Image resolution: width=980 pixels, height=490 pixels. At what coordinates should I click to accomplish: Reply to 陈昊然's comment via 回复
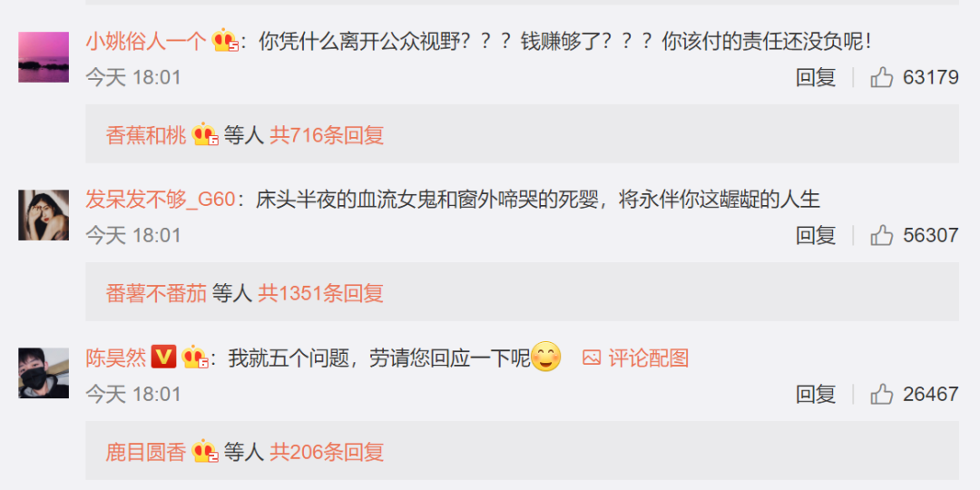click(816, 395)
